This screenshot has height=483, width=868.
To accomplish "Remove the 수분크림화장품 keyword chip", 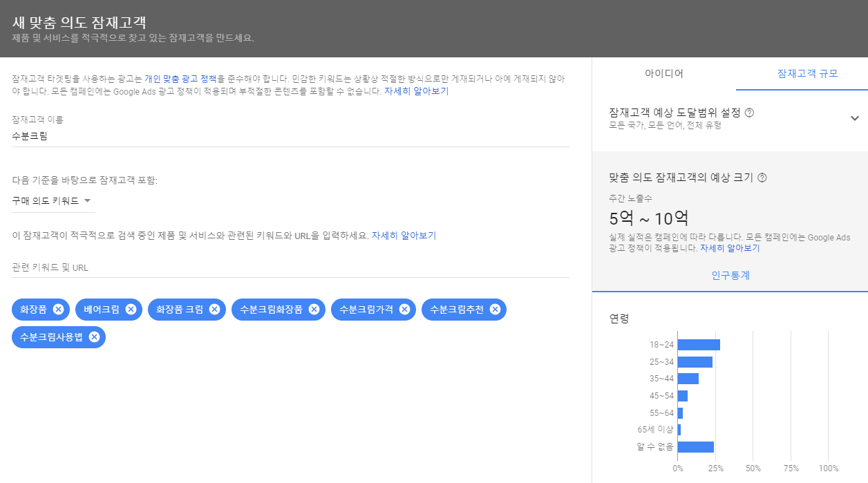I will pyautogui.click(x=314, y=310).
